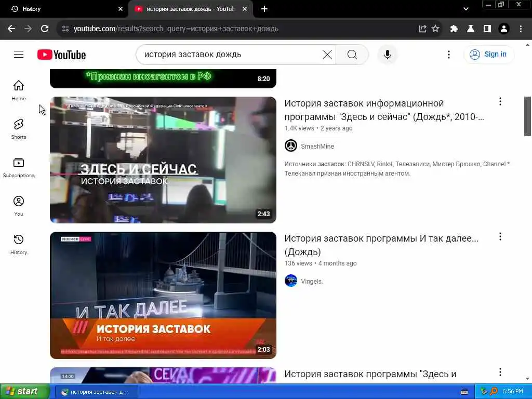Open Shorts in the sidebar
Image resolution: width=532 pixels, height=399 pixels.
tap(19, 129)
